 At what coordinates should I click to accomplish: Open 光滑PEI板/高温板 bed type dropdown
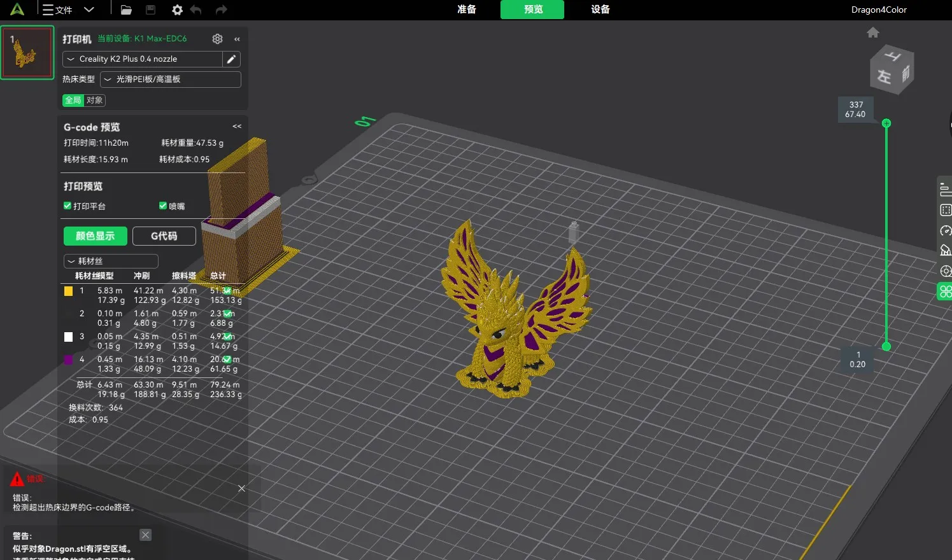click(x=171, y=80)
